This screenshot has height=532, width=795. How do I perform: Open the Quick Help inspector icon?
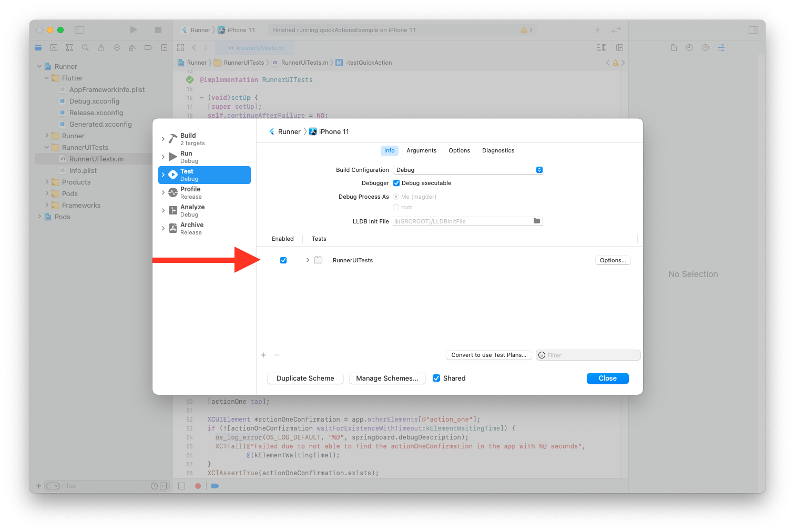705,48
